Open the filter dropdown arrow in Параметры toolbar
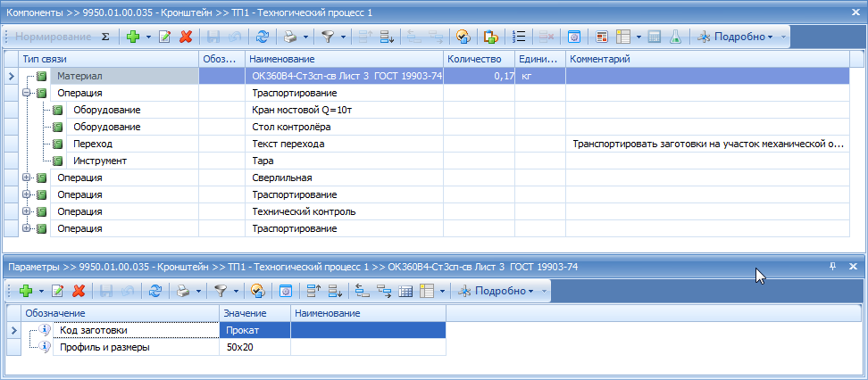This screenshot has height=380, width=868. pos(236,291)
